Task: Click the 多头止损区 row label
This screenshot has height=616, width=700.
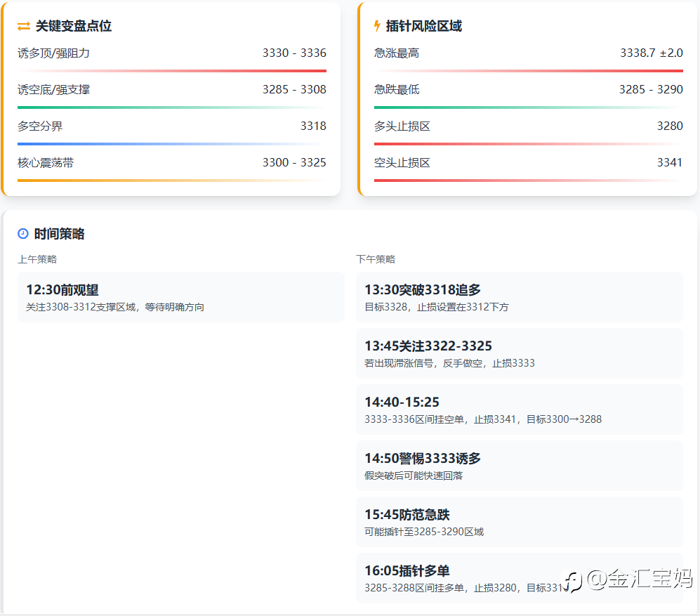Action: (402, 126)
